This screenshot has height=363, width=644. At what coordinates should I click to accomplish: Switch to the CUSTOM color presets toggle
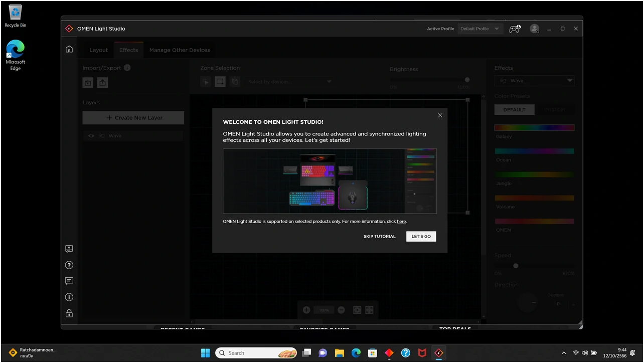tap(554, 109)
